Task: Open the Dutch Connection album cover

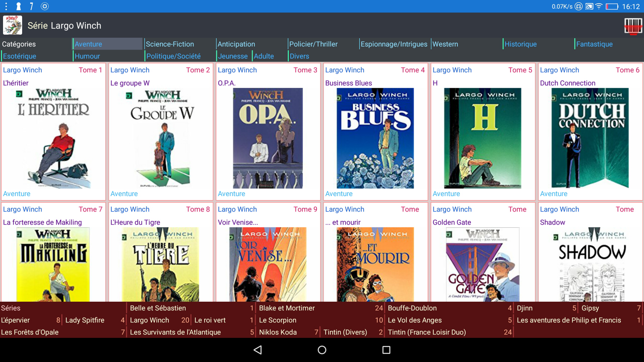Action: coord(590,138)
